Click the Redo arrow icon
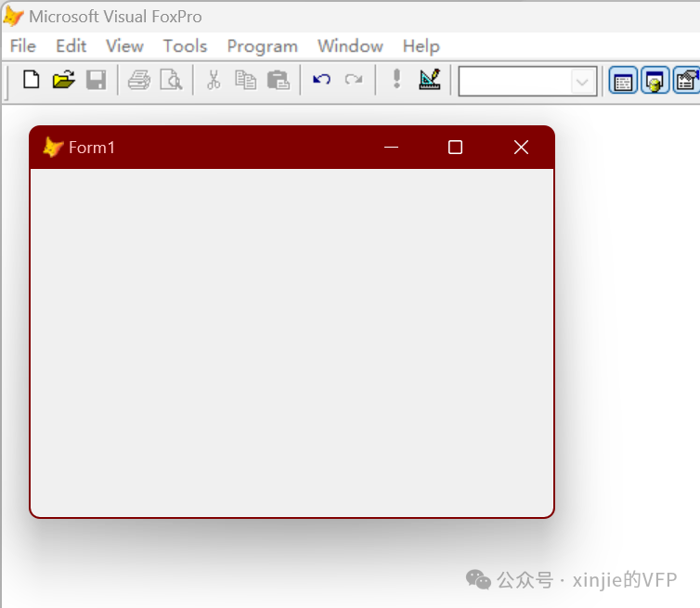The width and height of the screenshot is (700, 608). tap(354, 80)
